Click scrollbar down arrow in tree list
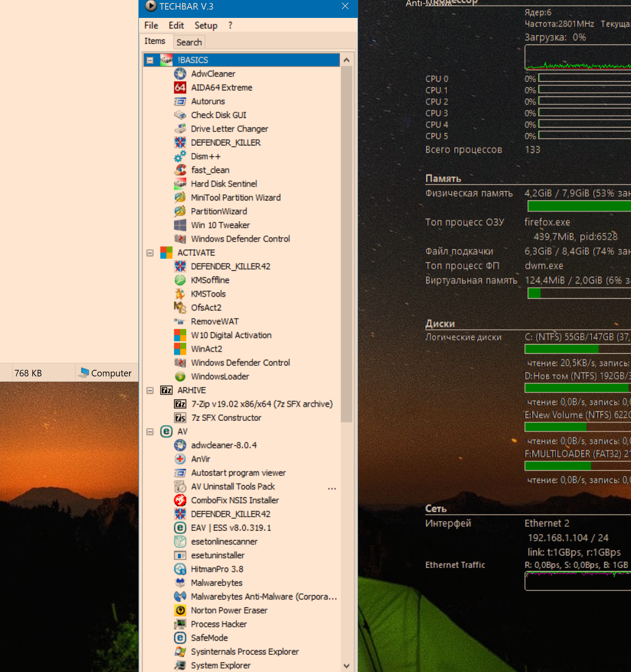This screenshot has width=631, height=672. coord(347,666)
